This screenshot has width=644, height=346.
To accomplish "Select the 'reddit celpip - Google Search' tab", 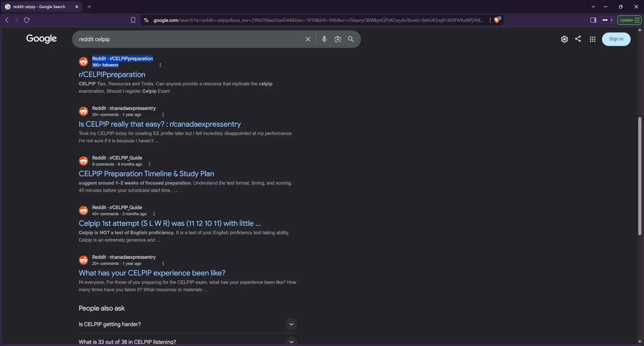I will (42, 7).
